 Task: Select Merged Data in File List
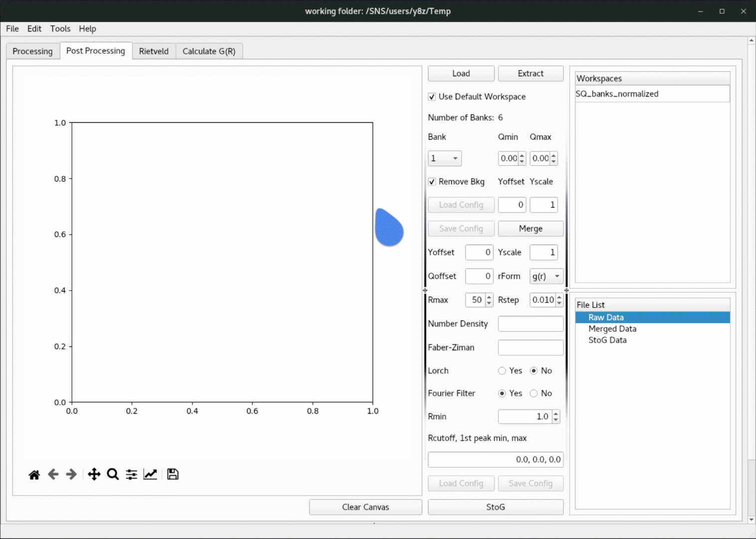(x=612, y=329)
